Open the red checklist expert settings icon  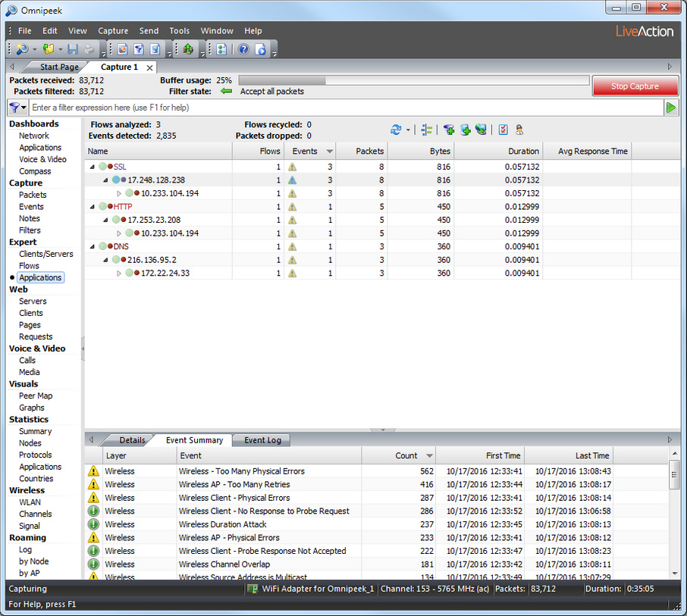coord(503,130)
